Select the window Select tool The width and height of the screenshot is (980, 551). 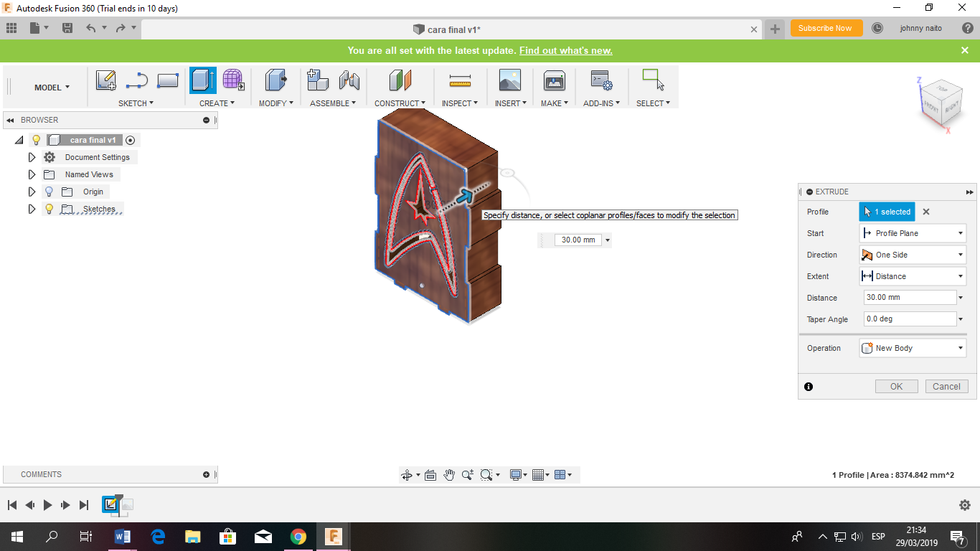[653, 80]
